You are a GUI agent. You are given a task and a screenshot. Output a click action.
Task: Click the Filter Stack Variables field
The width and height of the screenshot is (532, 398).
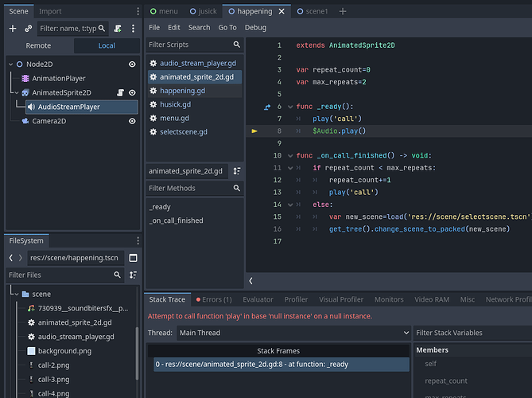coord(472,333)
